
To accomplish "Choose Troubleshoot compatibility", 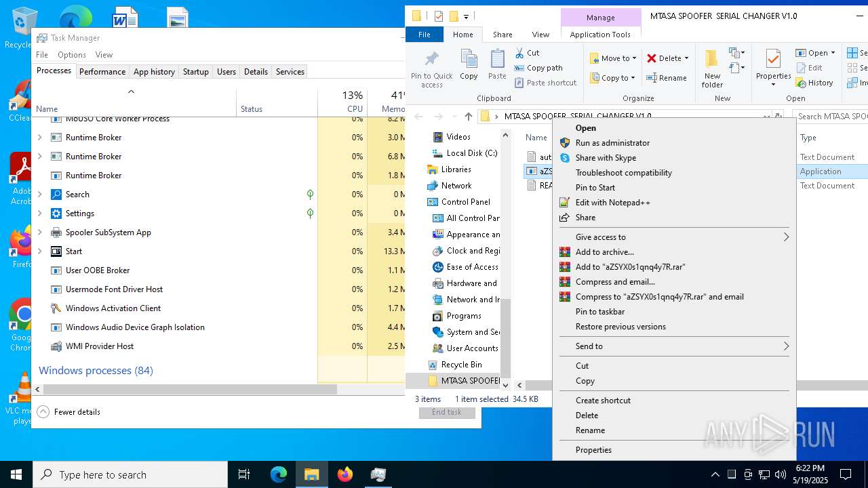I will click(623, 173).
